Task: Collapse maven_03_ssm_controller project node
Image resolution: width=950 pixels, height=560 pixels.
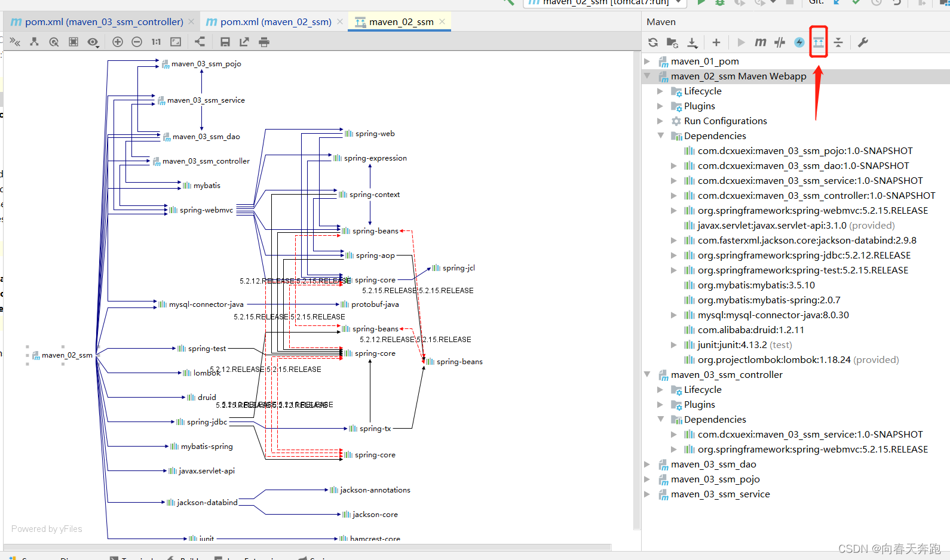Action: point(647,375)
